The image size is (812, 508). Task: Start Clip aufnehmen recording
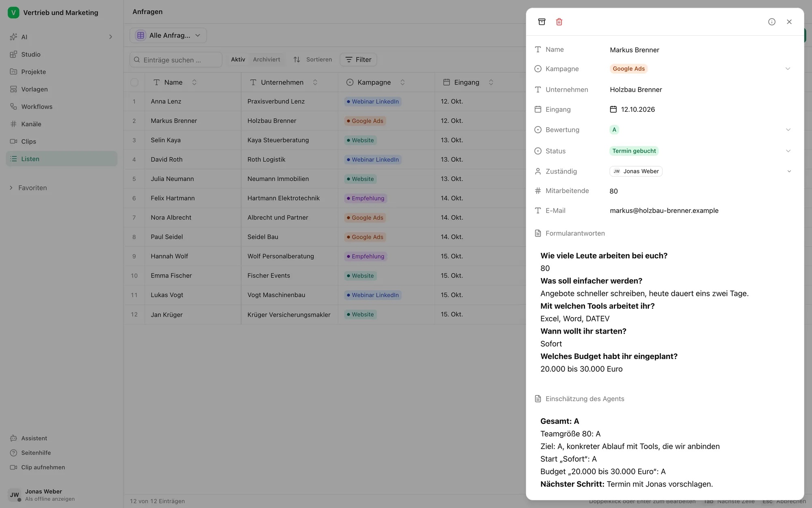pyautogui.click(x=37, y=467)
